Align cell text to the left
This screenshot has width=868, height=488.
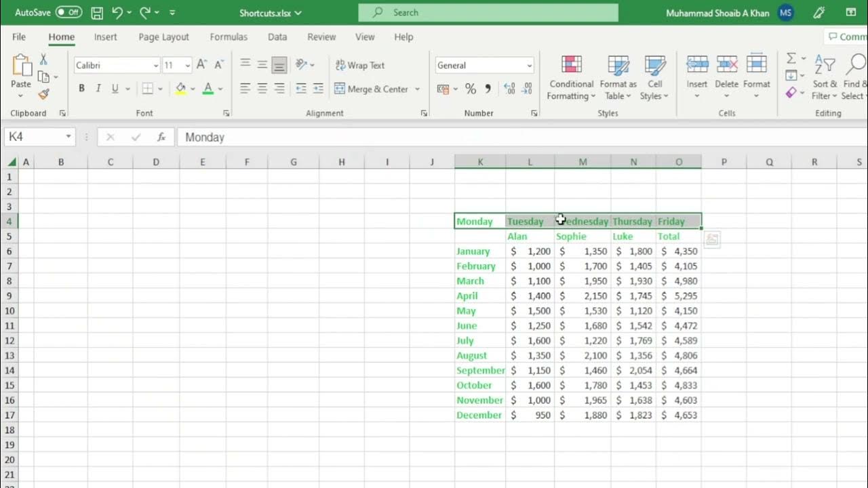click(245, 89)
